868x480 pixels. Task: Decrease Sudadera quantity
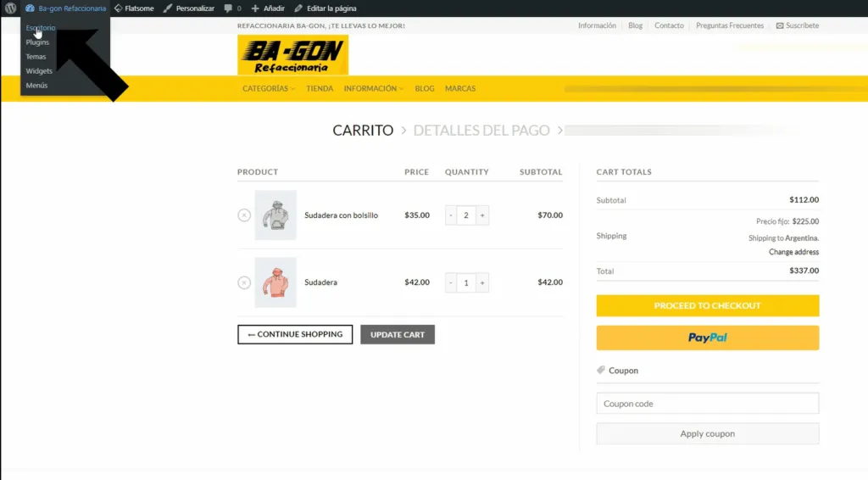coord(451,283)
